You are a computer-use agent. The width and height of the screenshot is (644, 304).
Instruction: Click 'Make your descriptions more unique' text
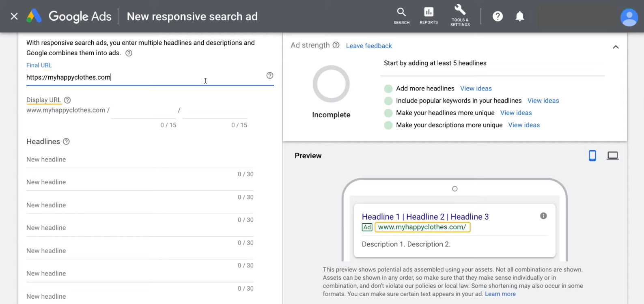coord(449,125)
